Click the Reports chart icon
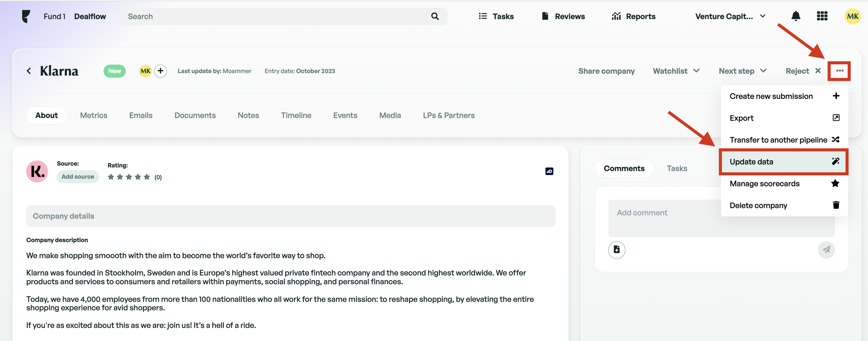Screen dimensions: 868x341 point(616,16)
